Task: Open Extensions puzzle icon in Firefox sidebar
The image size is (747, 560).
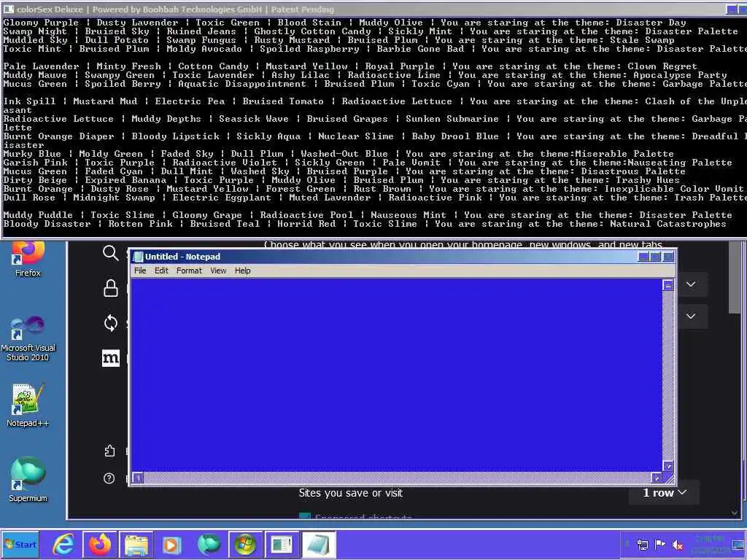Action: 110,451
